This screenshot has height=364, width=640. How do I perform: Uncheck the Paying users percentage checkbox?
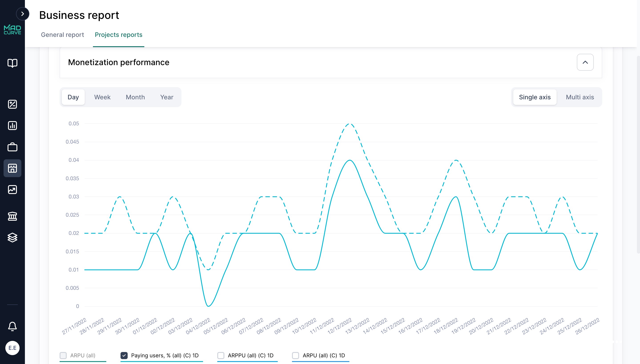124,355
